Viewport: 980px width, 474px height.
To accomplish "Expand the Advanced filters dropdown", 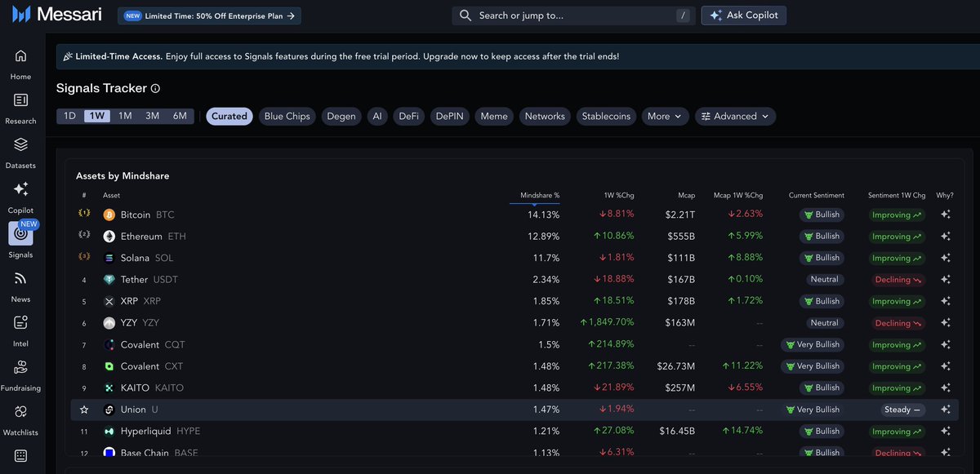I will pyautogui.click(x=735, y=116).
